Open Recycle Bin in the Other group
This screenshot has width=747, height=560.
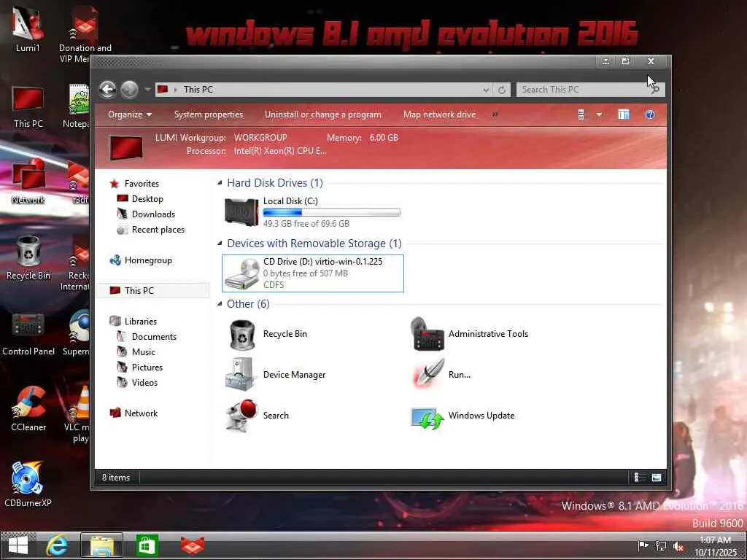click(x=268, y=334)
